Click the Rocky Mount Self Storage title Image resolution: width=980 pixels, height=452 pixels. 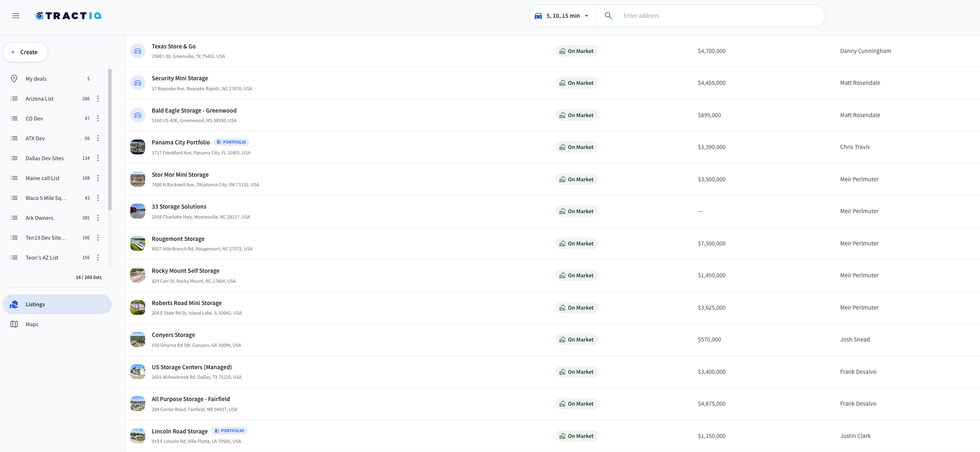click(x=185, y=271)
